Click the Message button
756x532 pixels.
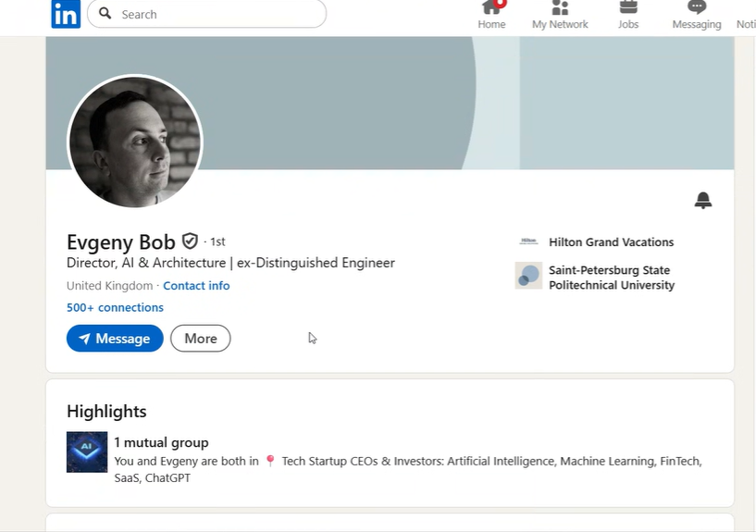[x=115, y=339]
